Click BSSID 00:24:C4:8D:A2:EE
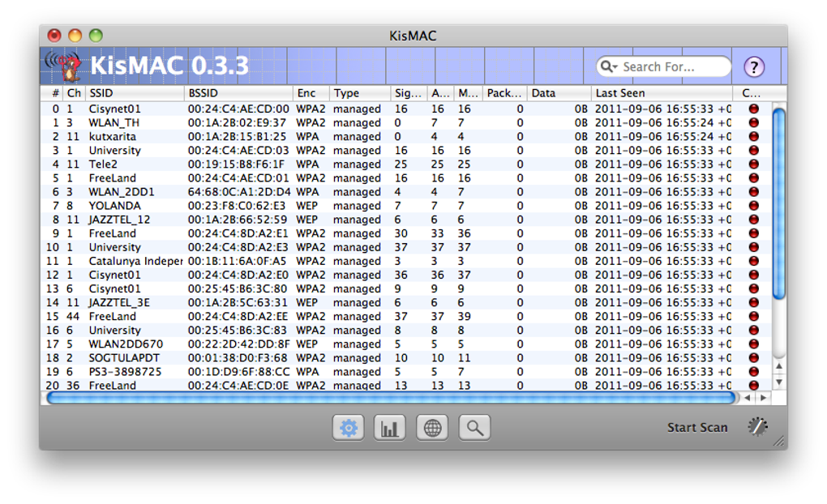Viewport: 827px width, 504px height. 238,316
